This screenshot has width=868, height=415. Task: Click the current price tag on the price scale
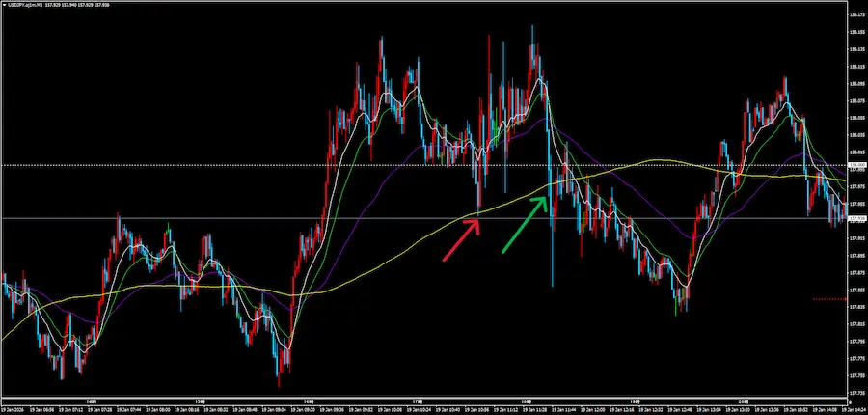[856, 219]
